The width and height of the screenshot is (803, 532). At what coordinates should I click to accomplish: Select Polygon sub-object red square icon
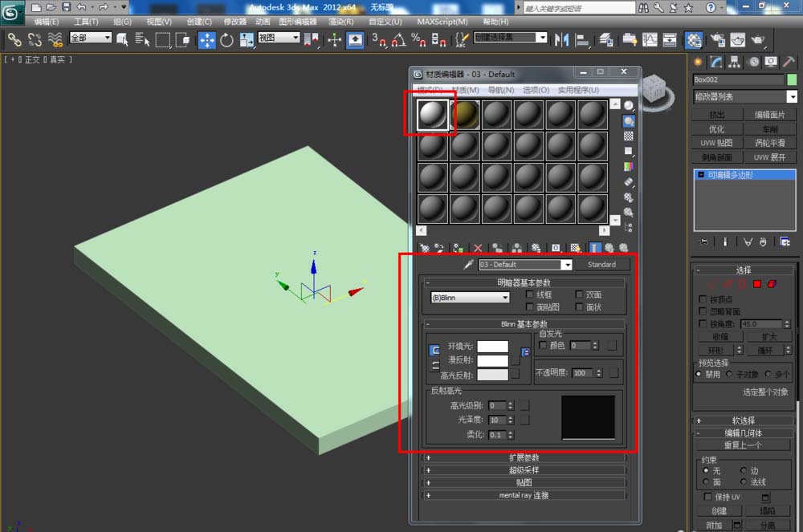(x=756, y=284)
